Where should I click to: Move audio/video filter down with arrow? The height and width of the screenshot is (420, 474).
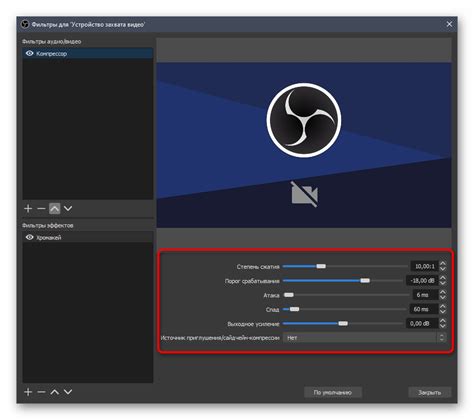coord(68,209)
